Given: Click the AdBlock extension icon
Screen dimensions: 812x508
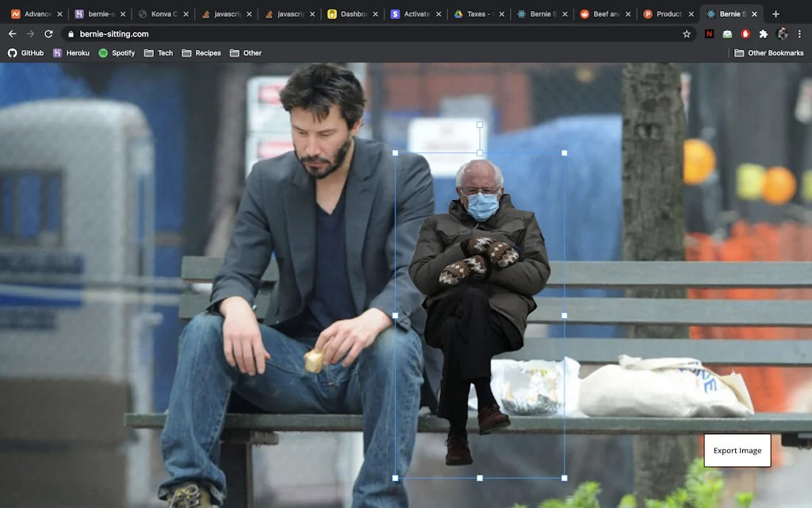Looking at the screenshot, I should (745, 34).
